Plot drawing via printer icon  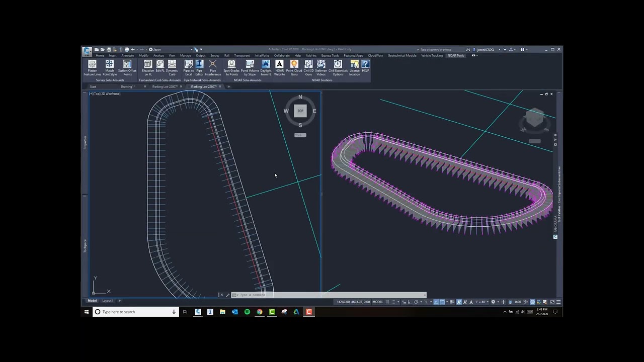(127, 49)
